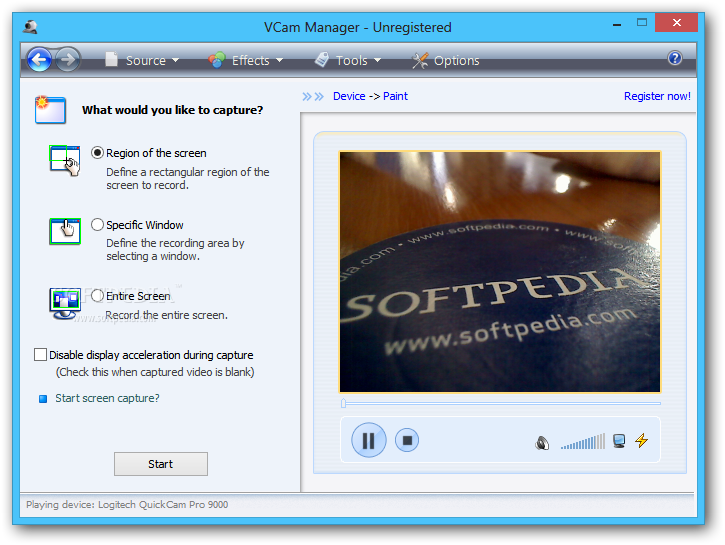Open the Options menu

tap(445, 60)
